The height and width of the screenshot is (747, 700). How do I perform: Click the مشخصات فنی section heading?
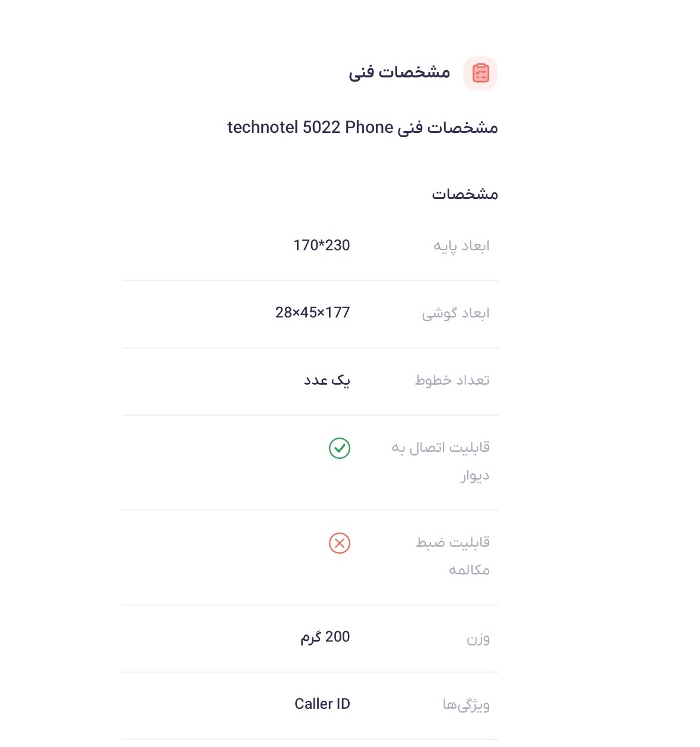point(399,72)
